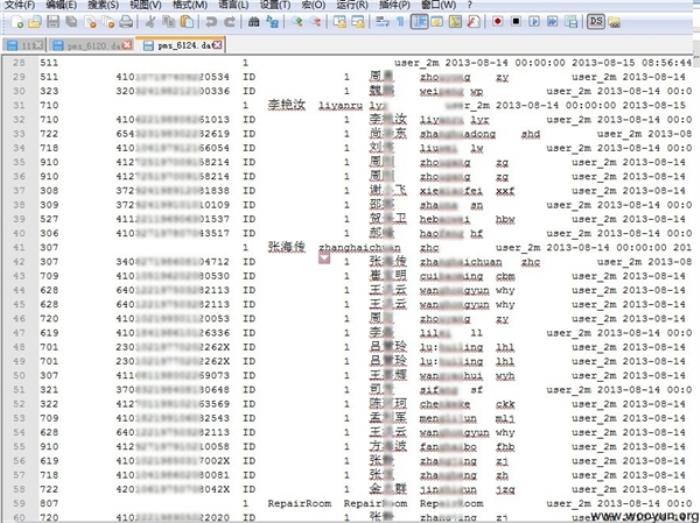Switch to the pms_6120 document tab

[89, 45]
